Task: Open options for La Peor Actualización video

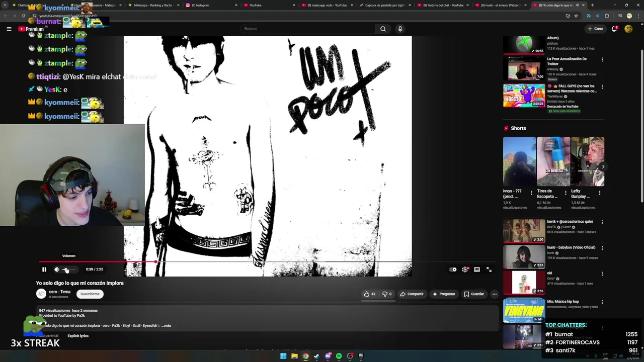Action: [602, 60]
